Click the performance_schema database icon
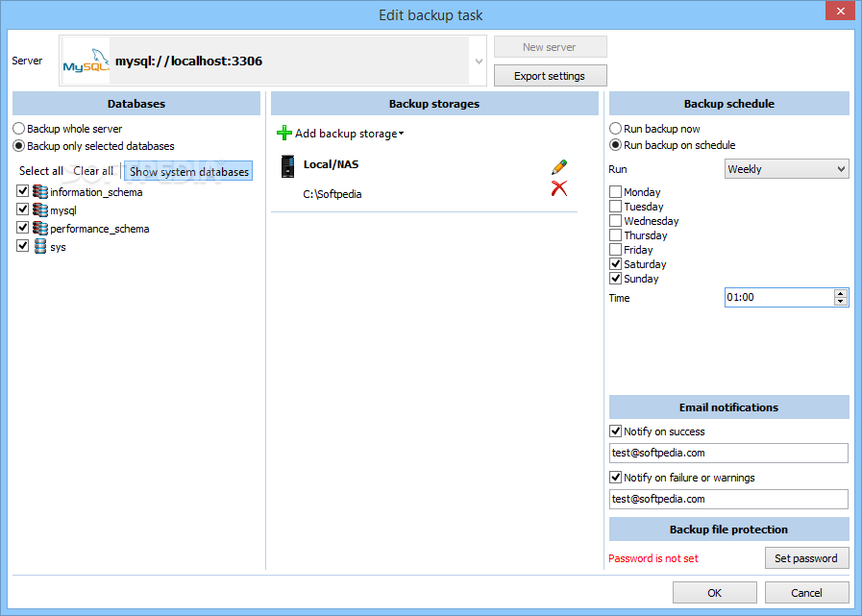862x616 pixels. (39, 228)
